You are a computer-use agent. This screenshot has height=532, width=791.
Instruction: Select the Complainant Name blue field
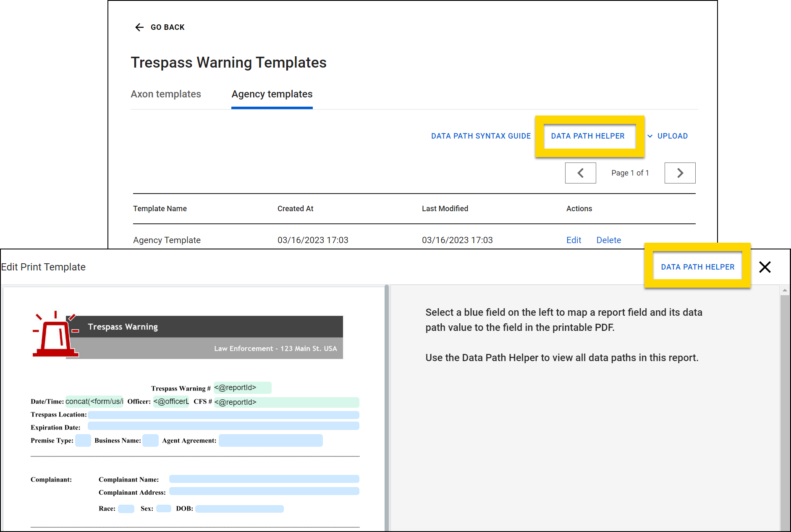(264, 479)
